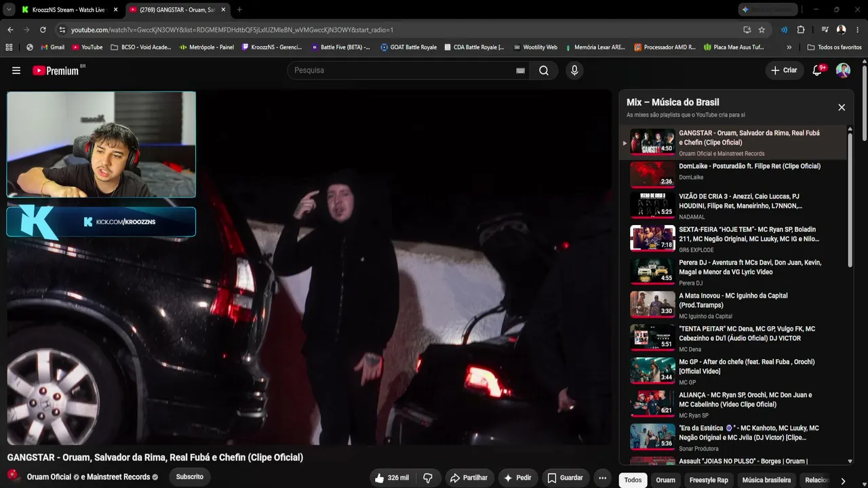The width and height of the screenshot is (868, 488).
Task: Go back in the browser
Action: pyautogui.click(x=10, y=30)
